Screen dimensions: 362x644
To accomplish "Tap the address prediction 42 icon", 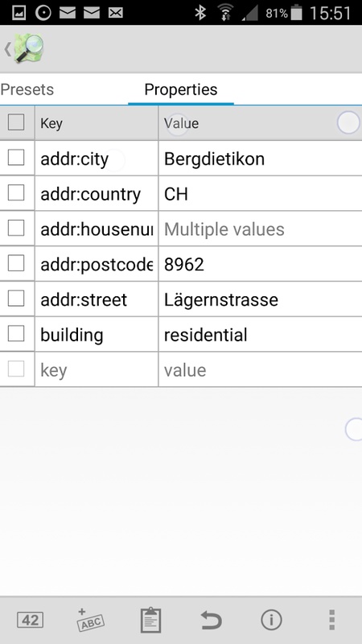I will click(x=30, y=620).
